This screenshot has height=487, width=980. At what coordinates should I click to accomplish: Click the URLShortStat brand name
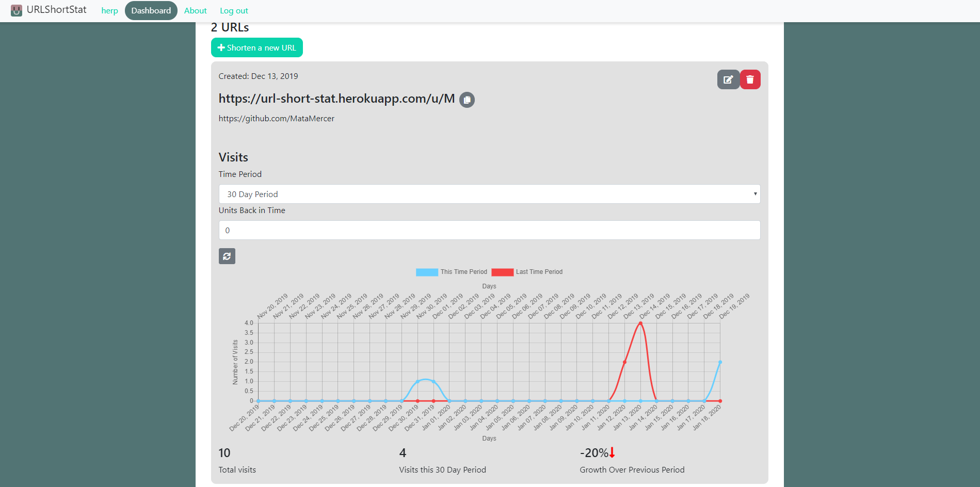tap(56, 10)
